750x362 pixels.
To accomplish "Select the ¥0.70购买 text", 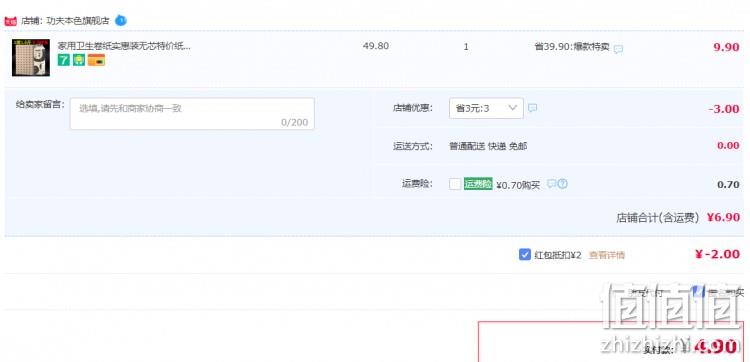I will coord(518,185).
